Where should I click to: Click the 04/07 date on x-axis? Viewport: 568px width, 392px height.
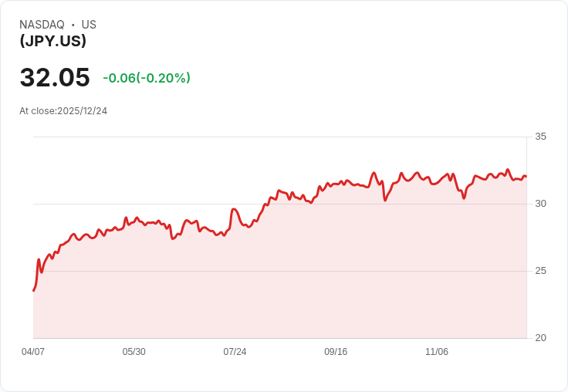pos(33,352)
